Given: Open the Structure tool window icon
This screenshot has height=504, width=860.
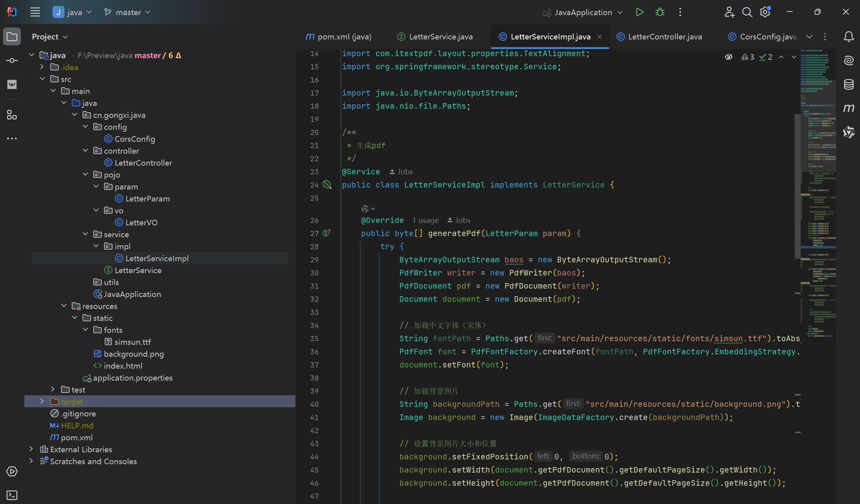Looking at the screenshot, I should 12,115.
